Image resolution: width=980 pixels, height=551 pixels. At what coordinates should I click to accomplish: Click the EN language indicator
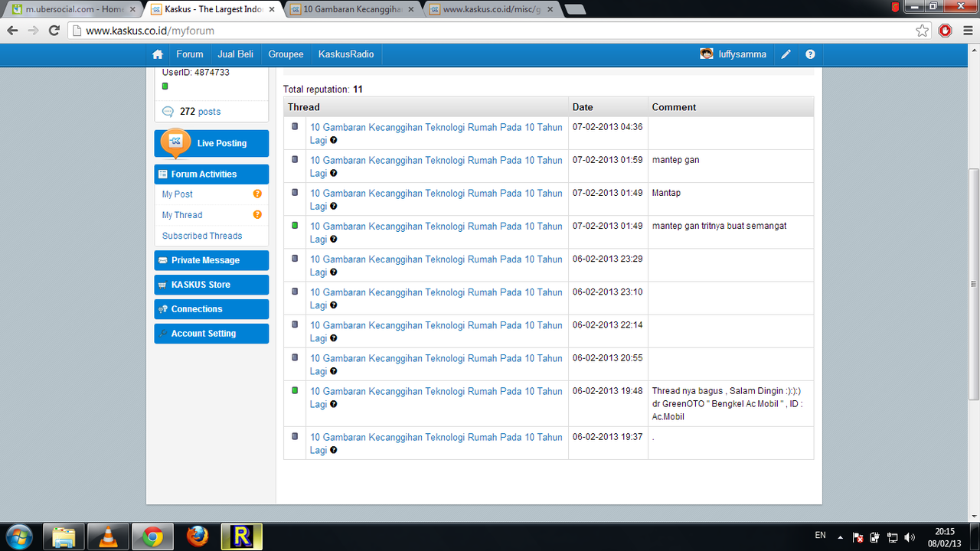tap(820, 536)
